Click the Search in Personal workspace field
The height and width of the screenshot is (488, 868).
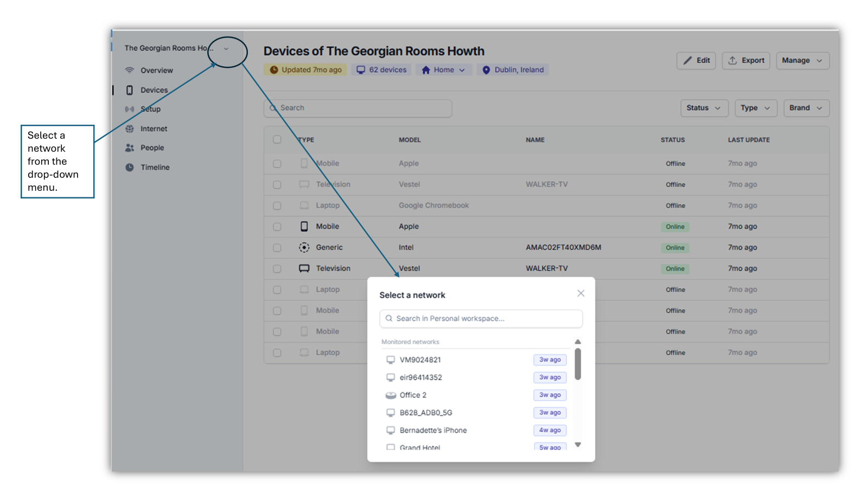click(x=481, y=319)
